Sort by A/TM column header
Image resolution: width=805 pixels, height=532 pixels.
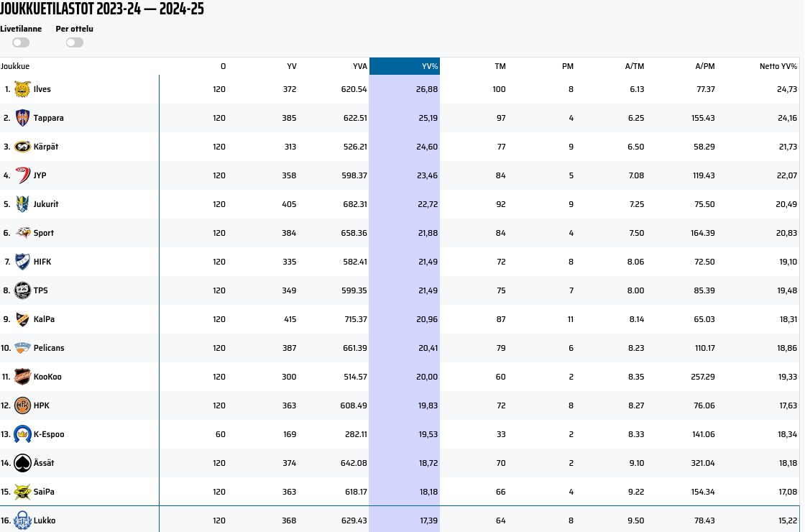click(x=634, y=66)
